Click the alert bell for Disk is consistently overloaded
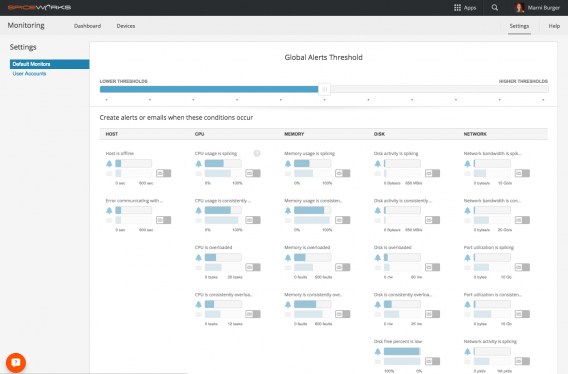This screenshot has width=568, height=374. (377, 304)
